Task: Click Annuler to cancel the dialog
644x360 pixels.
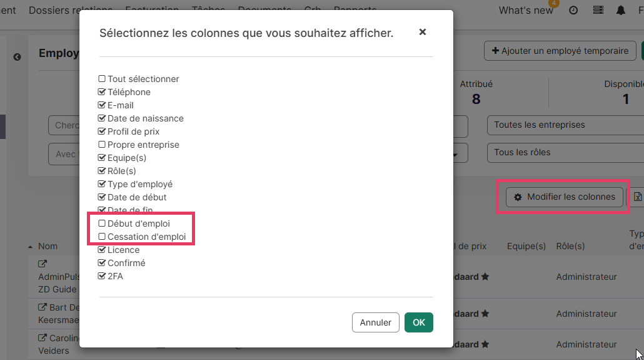Action: click(375, 322)
